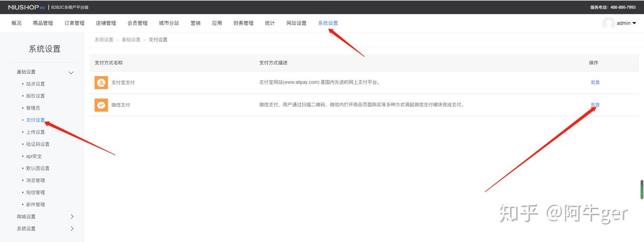
Task: Click the 操作 column header
Action: [593, 63]
